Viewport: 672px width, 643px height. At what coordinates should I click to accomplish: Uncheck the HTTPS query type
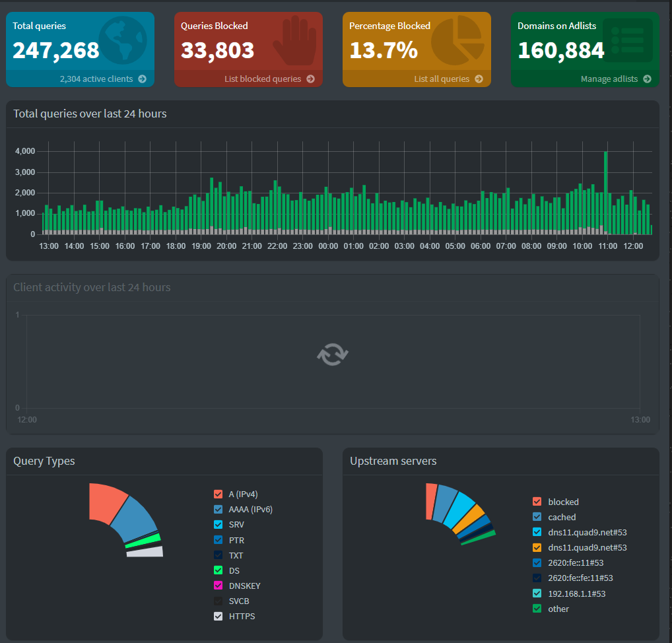coord(218,616)
